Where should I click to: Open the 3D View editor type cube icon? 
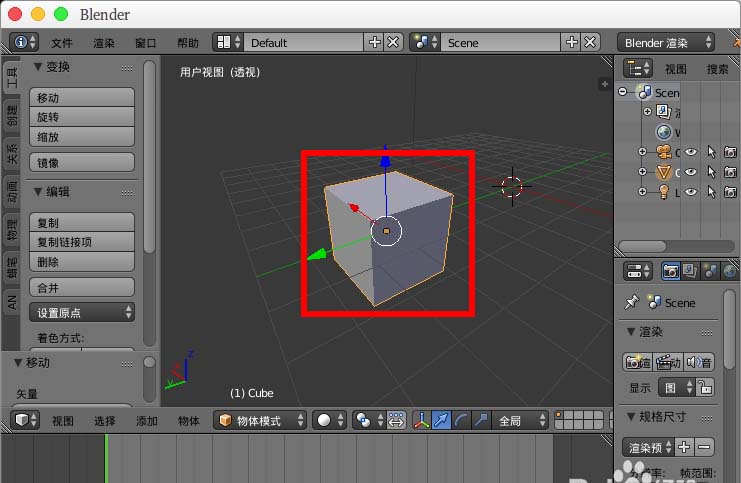[25, 420]
